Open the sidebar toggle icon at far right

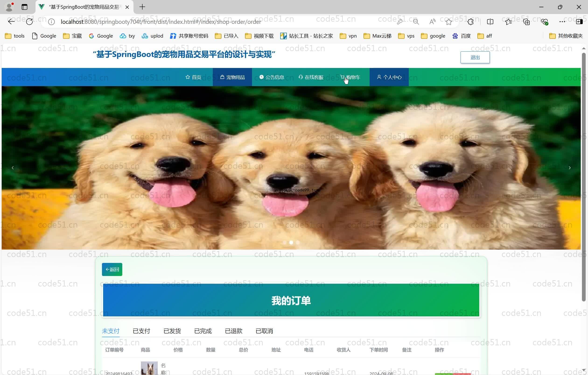[x=579, y=22]
